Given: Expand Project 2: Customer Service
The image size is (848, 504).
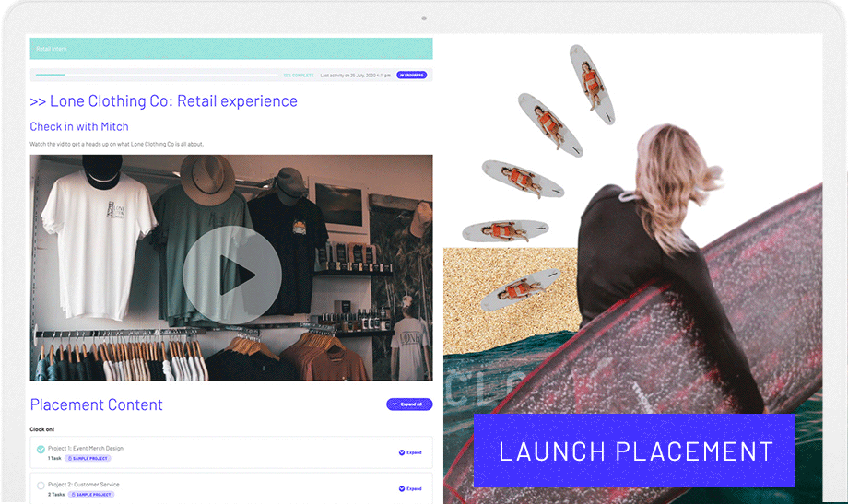Looking at the screenshot, I should [410, 489].
